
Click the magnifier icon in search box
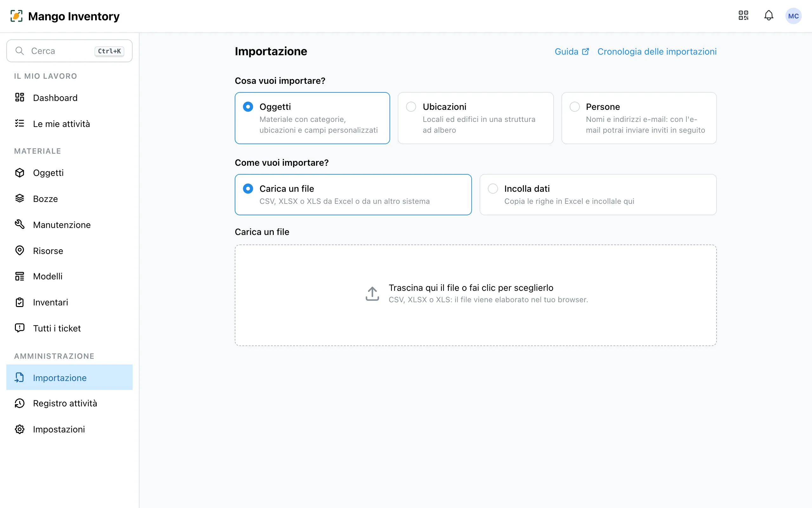click(20, 51)
